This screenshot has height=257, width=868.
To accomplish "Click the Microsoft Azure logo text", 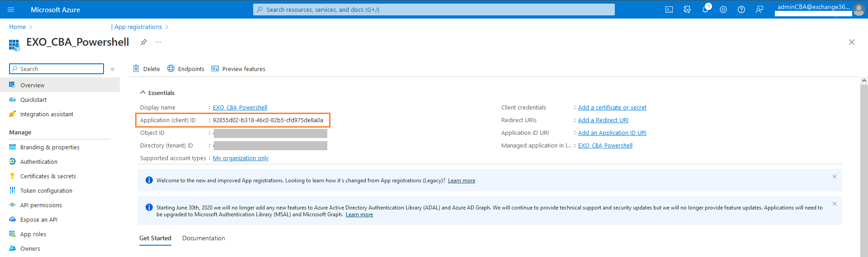I will click(55, 10).
